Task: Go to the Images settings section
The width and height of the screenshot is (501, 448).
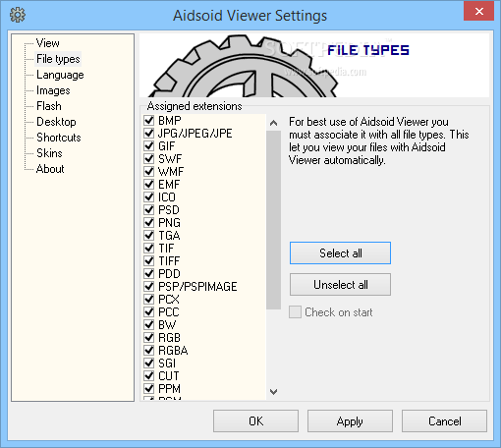Action: pyautogui.click(x=53, y=90)
